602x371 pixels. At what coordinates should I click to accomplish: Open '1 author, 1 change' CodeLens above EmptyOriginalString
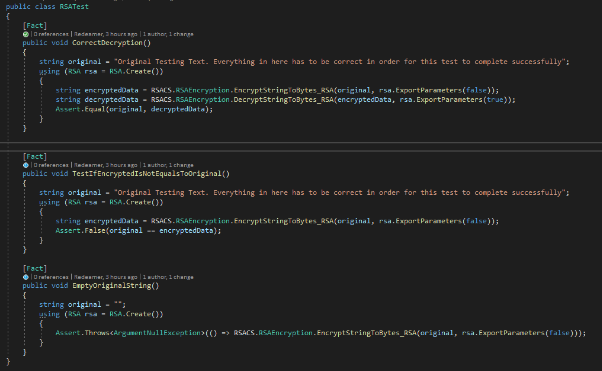[x=168, y=277]
